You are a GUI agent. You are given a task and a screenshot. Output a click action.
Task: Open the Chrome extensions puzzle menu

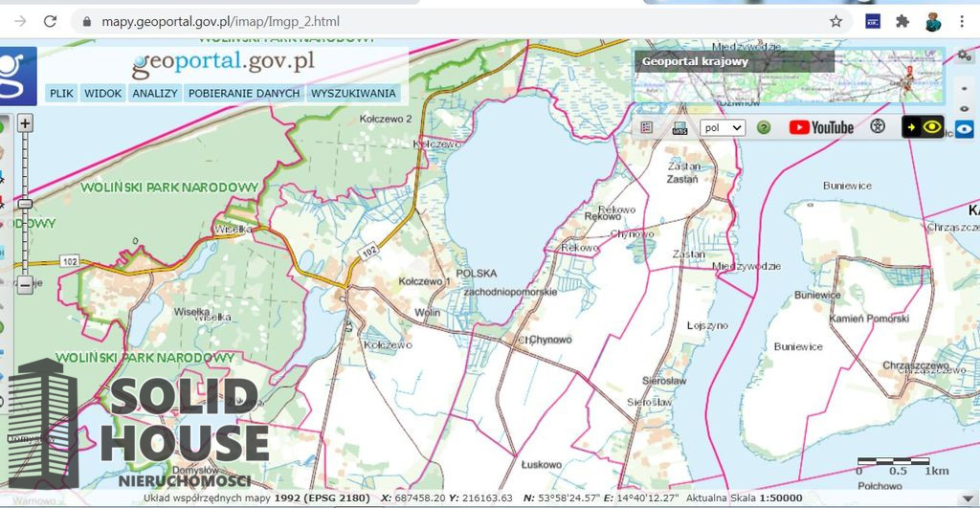(902, 21)
